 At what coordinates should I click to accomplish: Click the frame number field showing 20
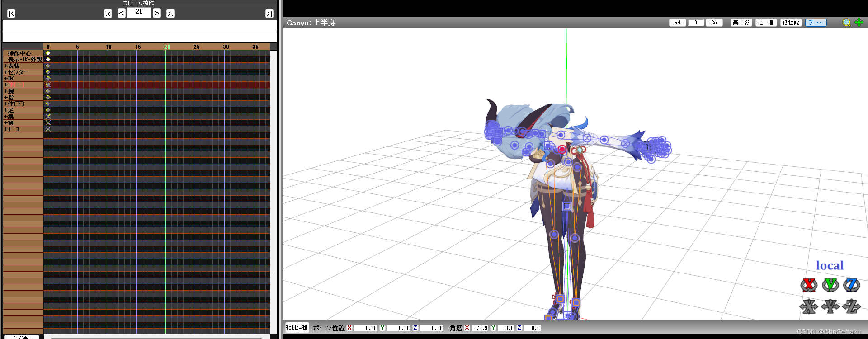pyautogui.click(x=139, y=13)
